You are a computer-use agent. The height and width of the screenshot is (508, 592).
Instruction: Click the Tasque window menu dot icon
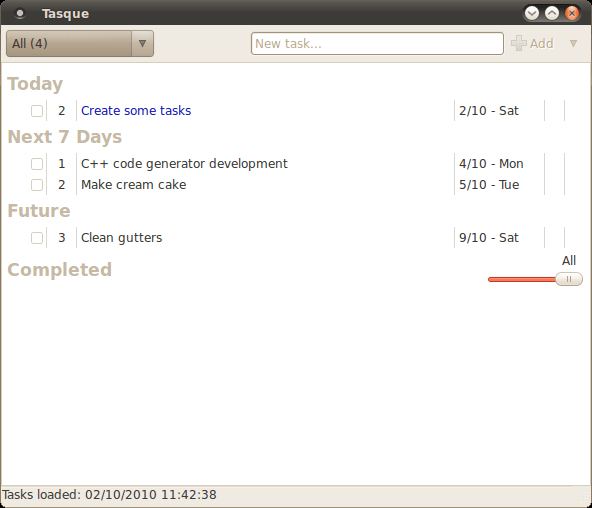20,14
